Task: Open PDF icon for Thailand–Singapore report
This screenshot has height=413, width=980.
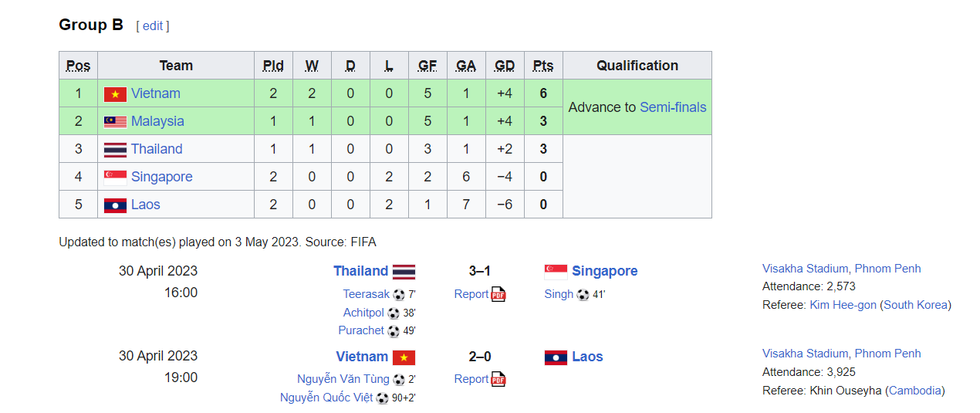Action: (x=498, y=294)
